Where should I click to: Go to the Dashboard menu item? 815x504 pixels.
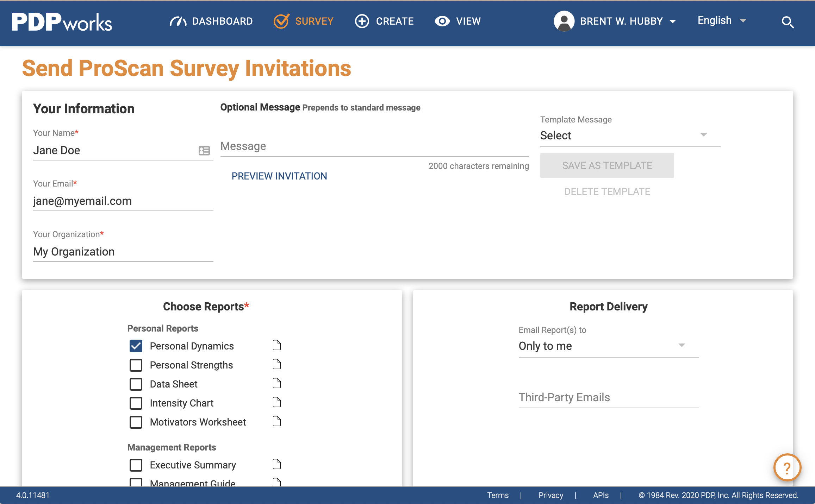(211, 21)
